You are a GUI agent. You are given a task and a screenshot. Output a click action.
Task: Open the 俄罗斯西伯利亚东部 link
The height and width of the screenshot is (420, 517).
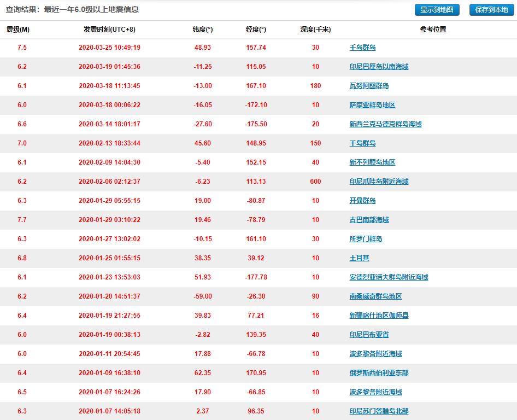click(379, 373)
